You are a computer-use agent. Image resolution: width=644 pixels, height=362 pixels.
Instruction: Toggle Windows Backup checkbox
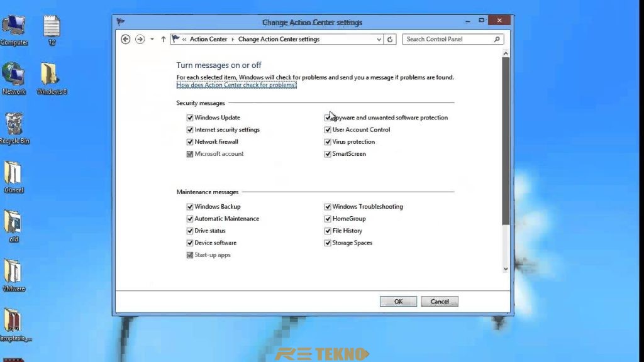click(190, 207)
